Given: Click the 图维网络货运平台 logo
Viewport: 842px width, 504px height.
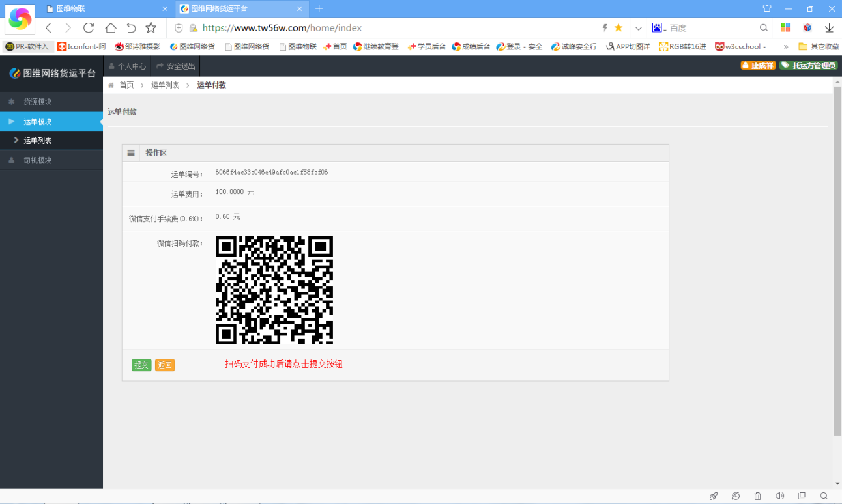Looking at the screenshot, I should (52, 74).
